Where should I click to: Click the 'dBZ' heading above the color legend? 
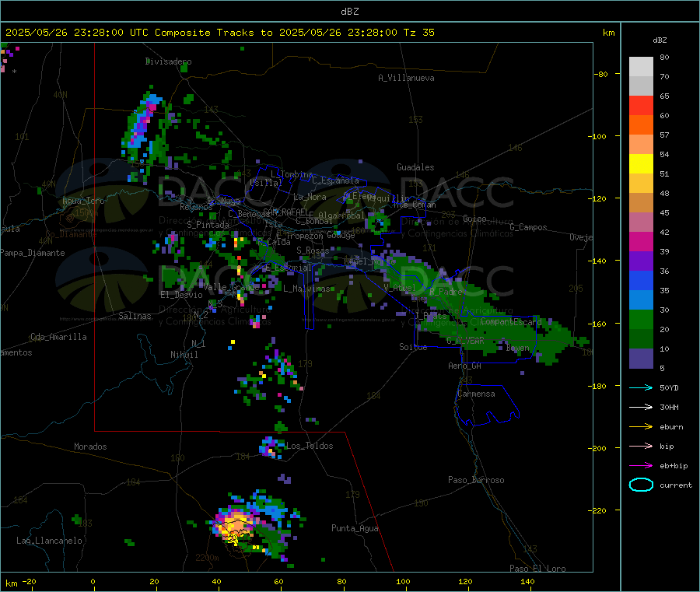[x=660, y=40]
